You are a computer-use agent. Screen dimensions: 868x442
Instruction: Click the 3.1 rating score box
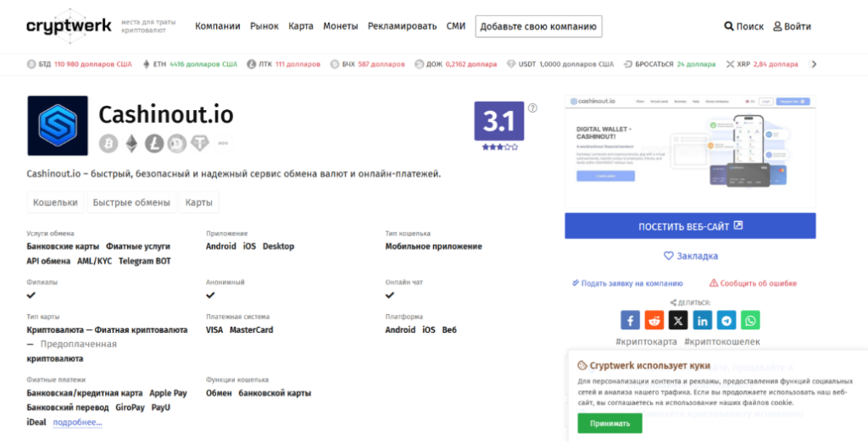click(498, 121)
